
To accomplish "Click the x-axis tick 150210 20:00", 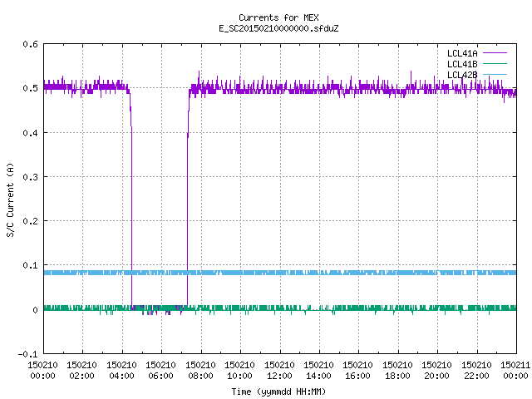I will pos(437,371).
